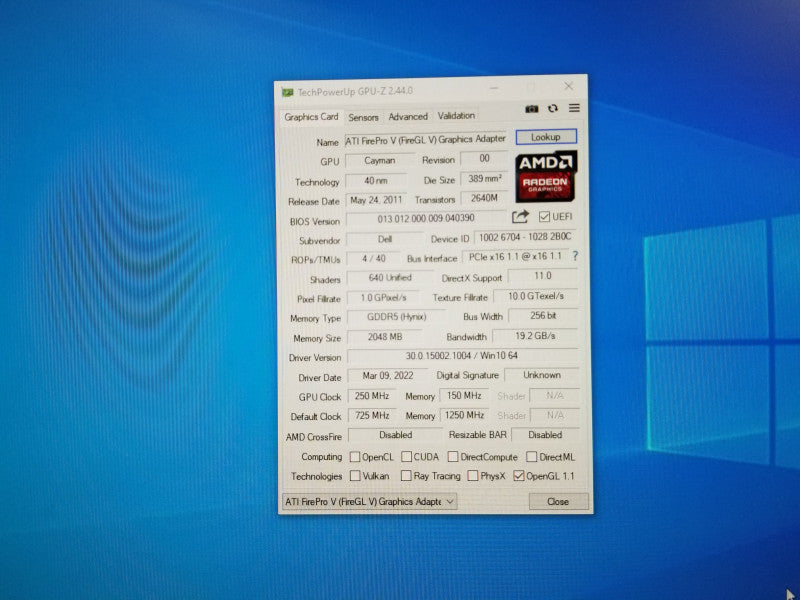Click the Close button at bottom
This screenshot has height=600, width=800.
[x=558, y=502]
